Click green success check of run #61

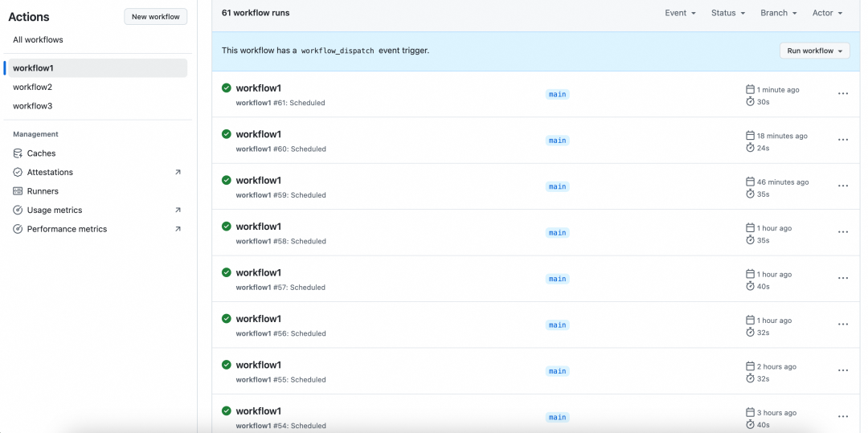click(227, 88)
